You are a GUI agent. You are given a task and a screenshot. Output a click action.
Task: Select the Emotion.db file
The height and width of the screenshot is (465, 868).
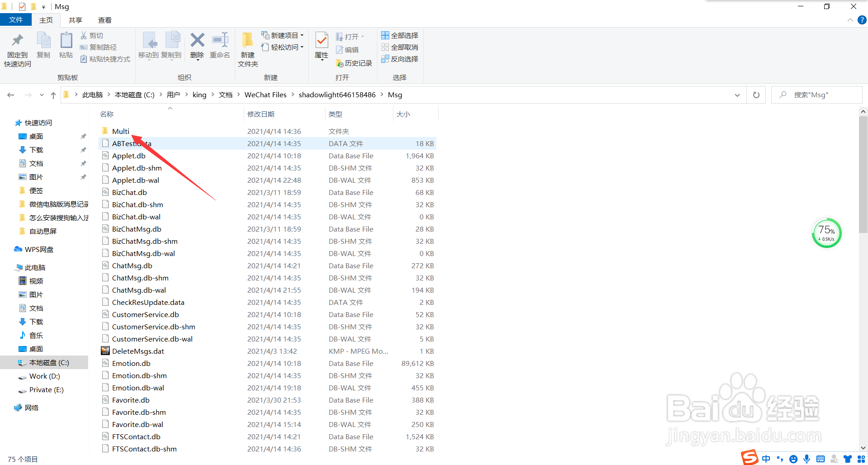131,363
